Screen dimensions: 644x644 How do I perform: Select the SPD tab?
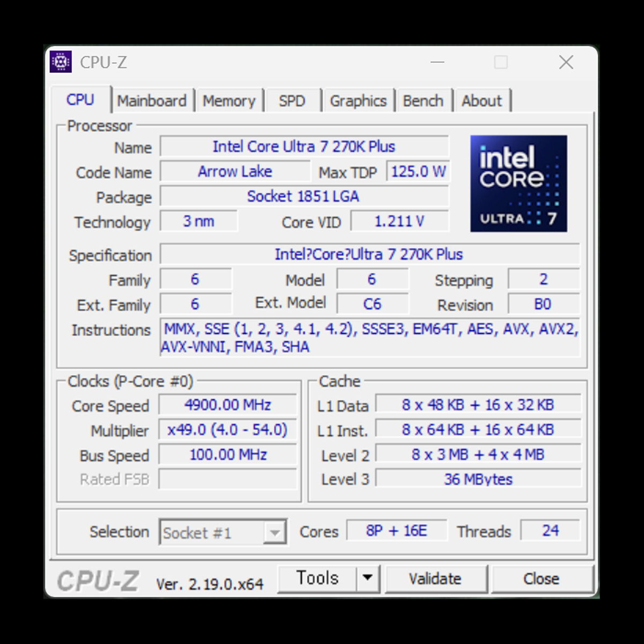[x=292, y=101]
